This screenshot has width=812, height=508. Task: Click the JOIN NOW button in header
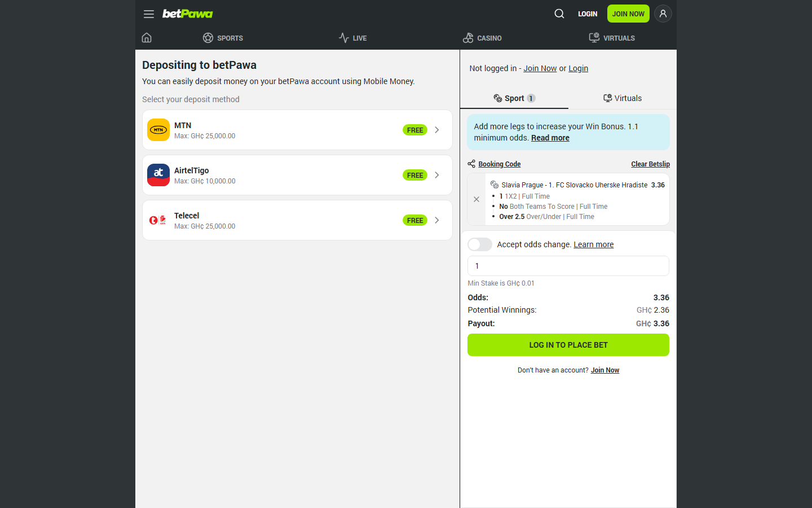tap(628, 14)
